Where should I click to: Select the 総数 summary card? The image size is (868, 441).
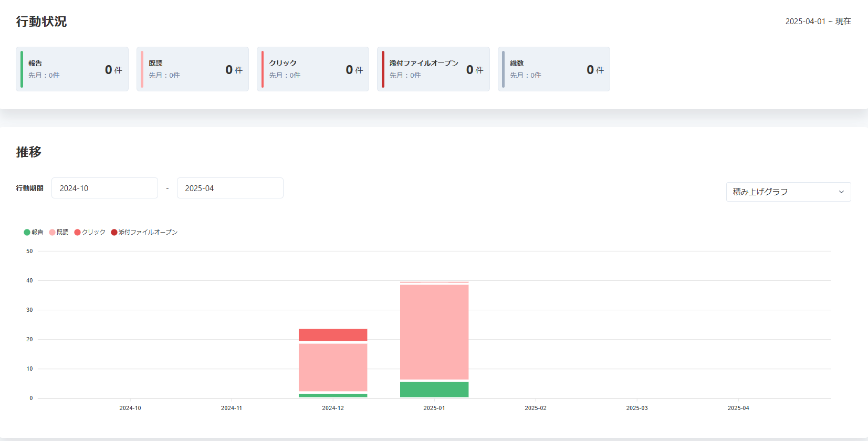(x=554, y=69)
